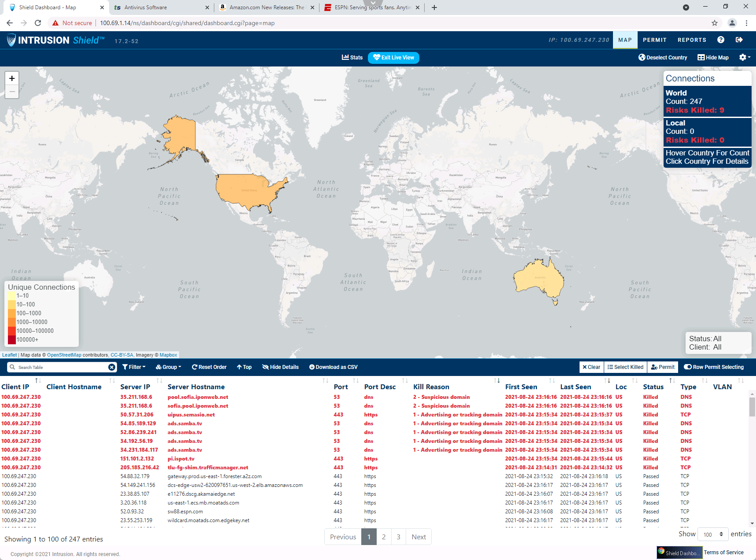Expand the Group dropdown
Screen dimensions: 756x560
(x=169, y=367)
